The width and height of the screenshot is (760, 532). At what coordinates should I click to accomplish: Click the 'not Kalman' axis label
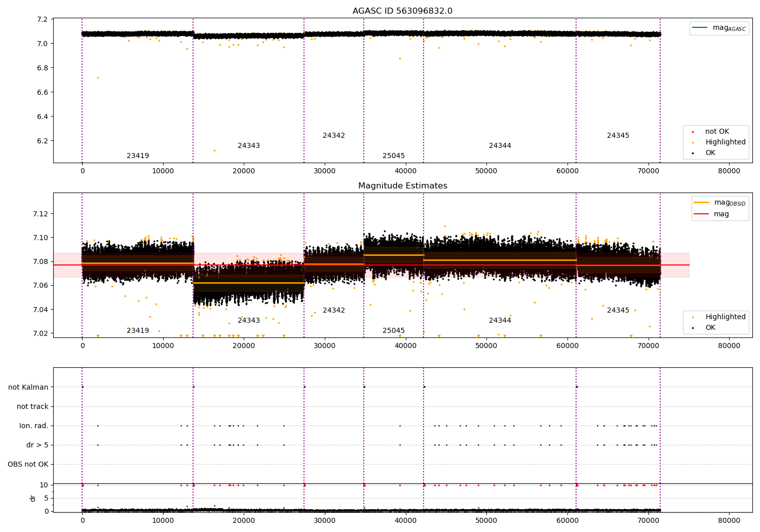coord(28,387)
